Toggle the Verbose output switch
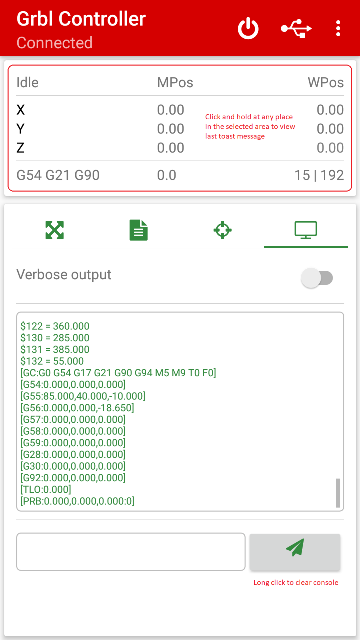This screenshot has width=360, height=640. click(317, 278)
